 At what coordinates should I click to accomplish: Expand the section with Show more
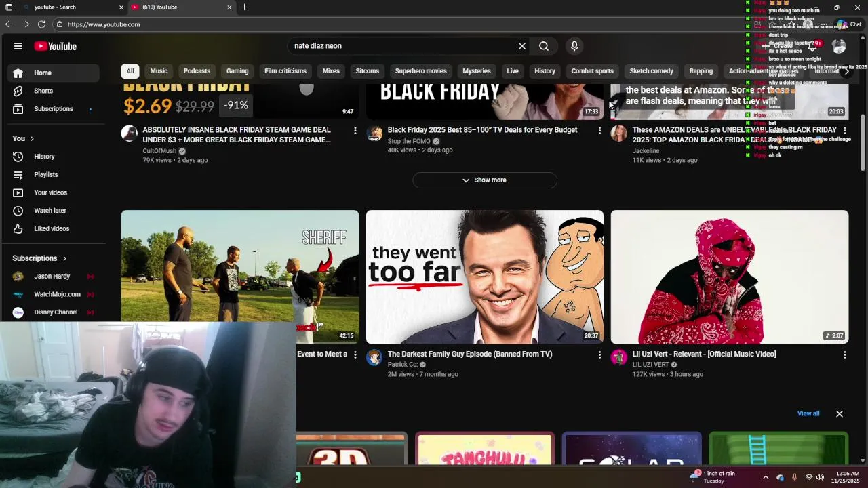pos(485,180)
